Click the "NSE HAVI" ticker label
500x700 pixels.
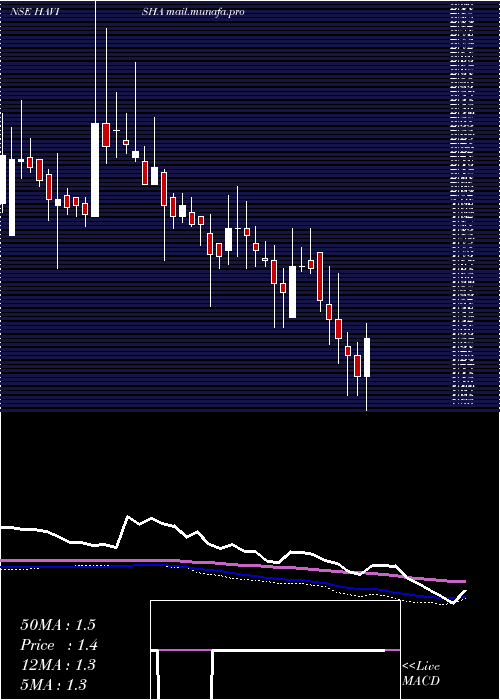click(35, 12)
